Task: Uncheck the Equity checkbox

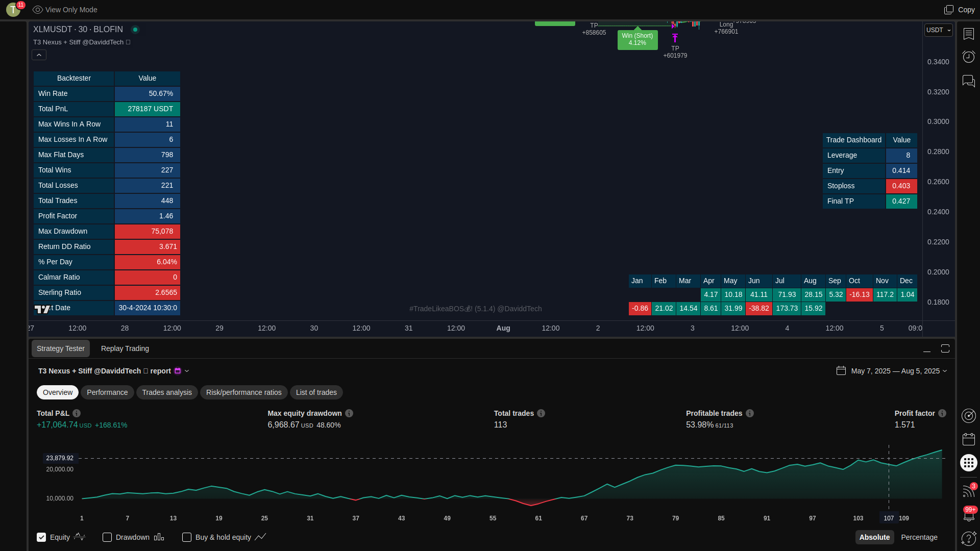Action: 41,537
